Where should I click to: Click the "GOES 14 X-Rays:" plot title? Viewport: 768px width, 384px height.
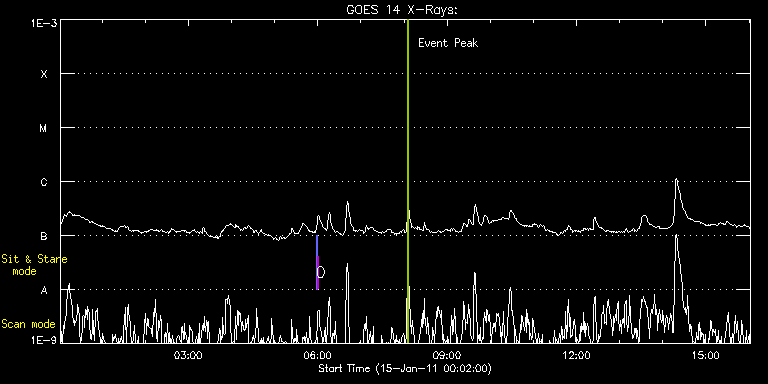(402, 10)
